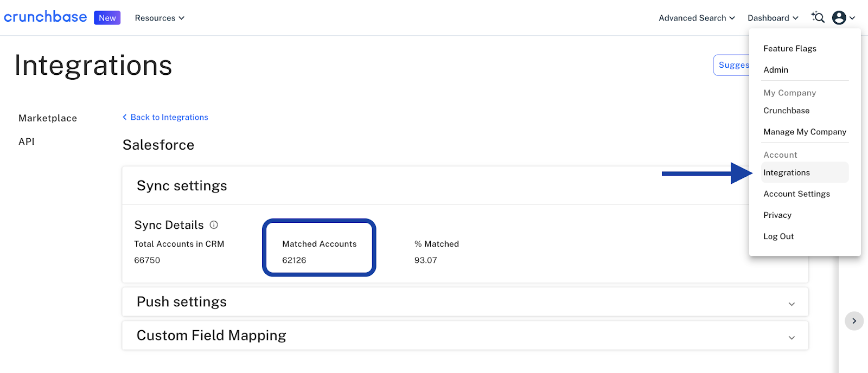Go Back to Integrations link

[165, 117]
